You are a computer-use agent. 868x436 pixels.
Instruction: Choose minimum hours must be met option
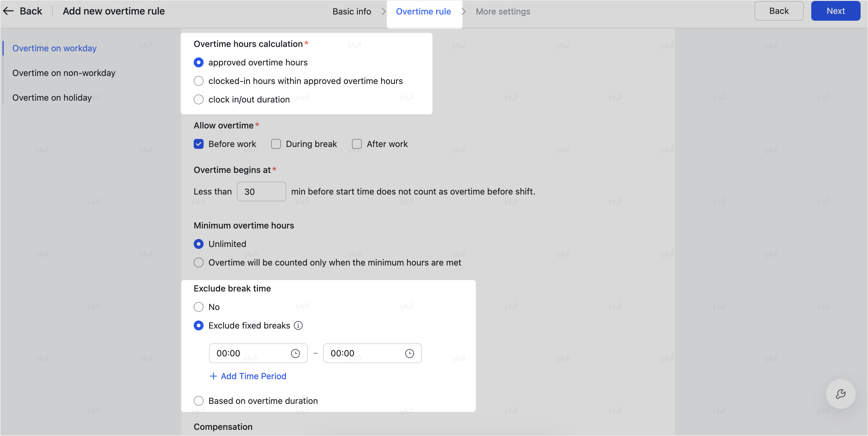point(199,263)
